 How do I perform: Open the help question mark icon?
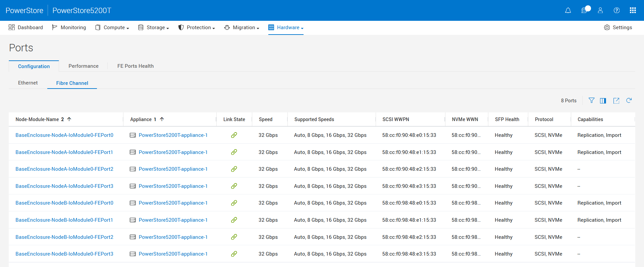(616, 10)
